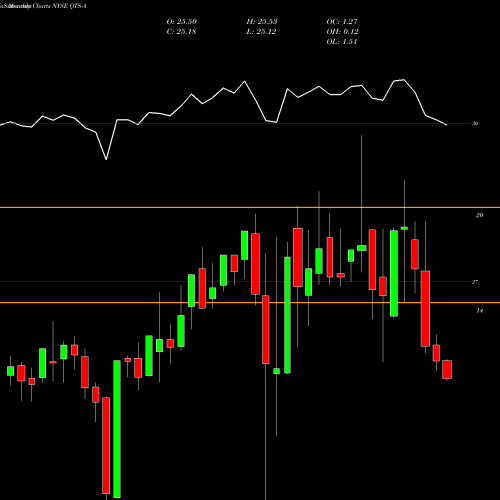This screenshot has height=500, width=500.
Task: Click the low price 'L: 25.12'
Action: pyautogui.click(x=261, y=32)
